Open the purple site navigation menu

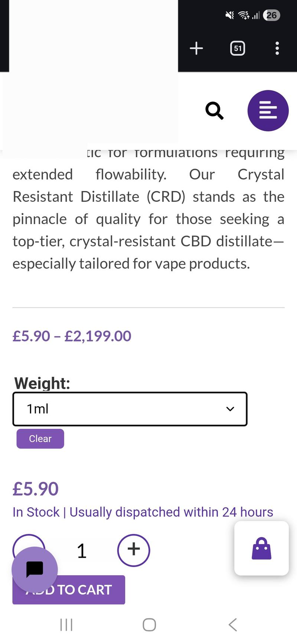[268, 111]
